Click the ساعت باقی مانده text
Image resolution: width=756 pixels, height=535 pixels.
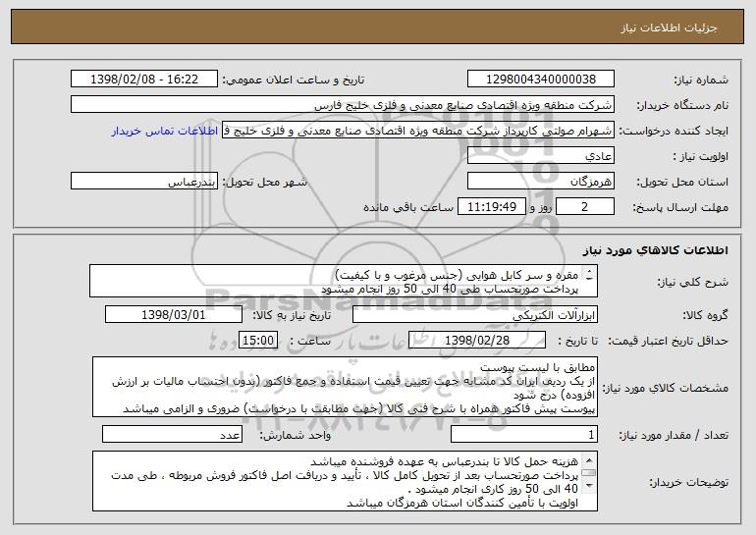408,207
